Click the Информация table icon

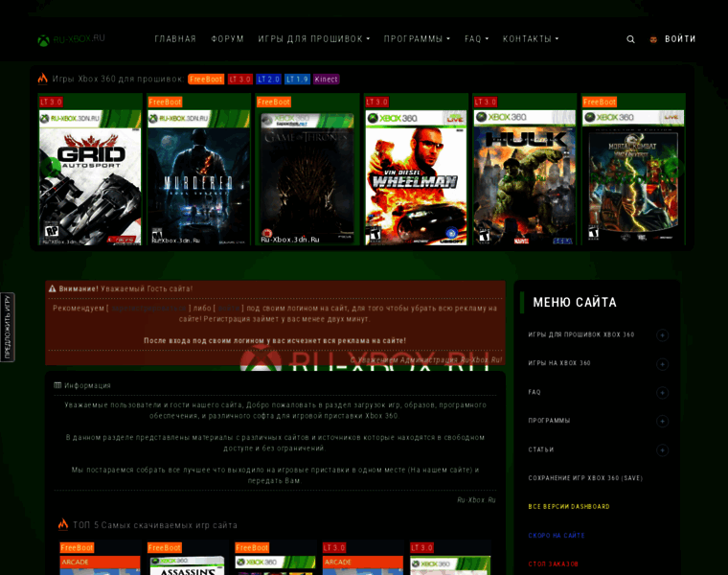57,385
